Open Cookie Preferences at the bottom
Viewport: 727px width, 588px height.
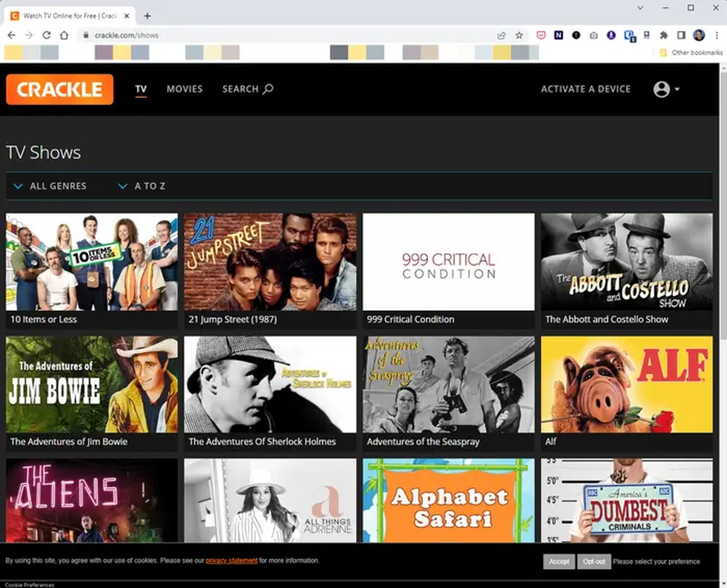pos(30,585)
